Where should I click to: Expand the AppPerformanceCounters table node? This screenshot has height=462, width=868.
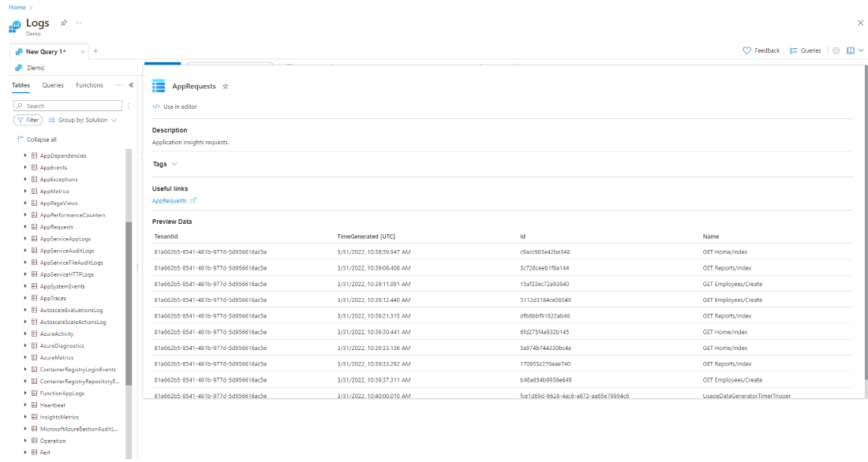(25, 214)
